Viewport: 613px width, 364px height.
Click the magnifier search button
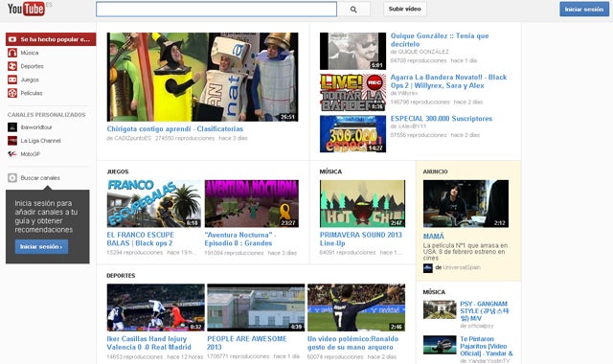[x=353, y=10]
